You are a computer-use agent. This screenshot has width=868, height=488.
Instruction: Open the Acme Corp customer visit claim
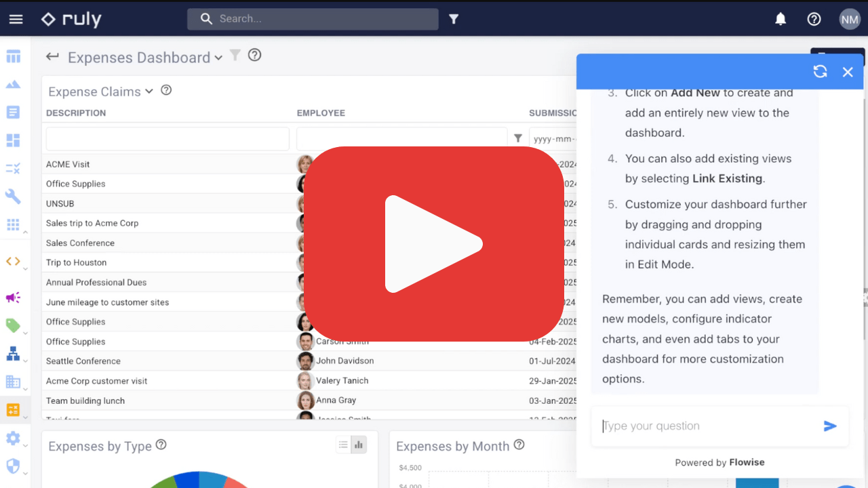click(96, 381)
